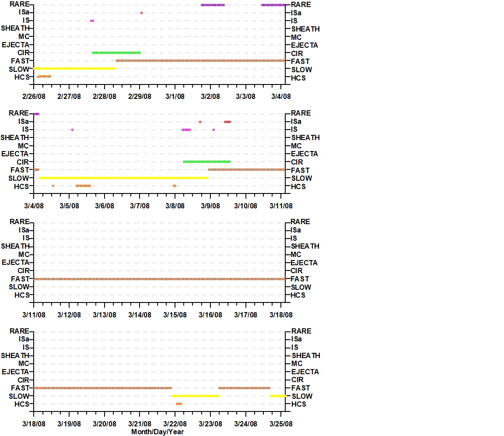The height and width of the screenshot is (436, 504).
Task: Click the 3/6/08 axis date
Action: [105, 206]
